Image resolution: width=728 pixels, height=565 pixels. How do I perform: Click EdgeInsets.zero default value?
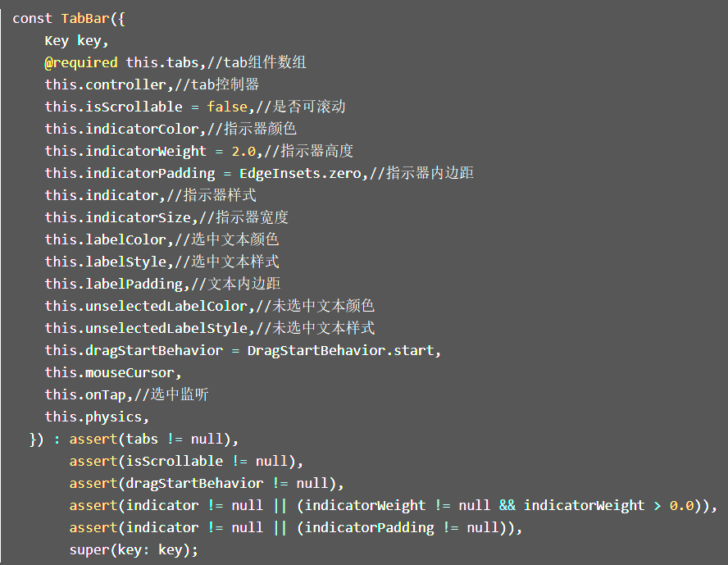pyautogui.click(x=300, y=173)
